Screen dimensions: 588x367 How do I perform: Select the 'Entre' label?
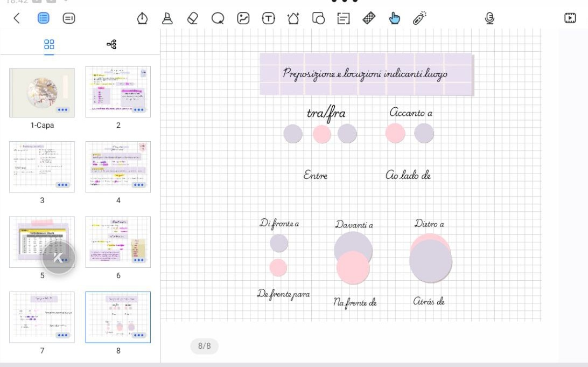316,175
